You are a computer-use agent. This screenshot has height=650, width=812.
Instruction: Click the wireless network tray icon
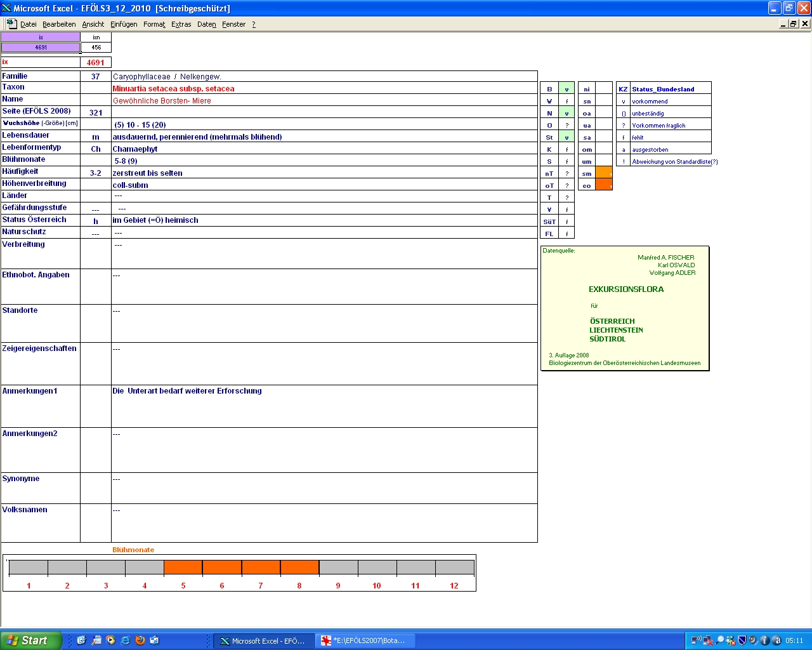point(696,640)
